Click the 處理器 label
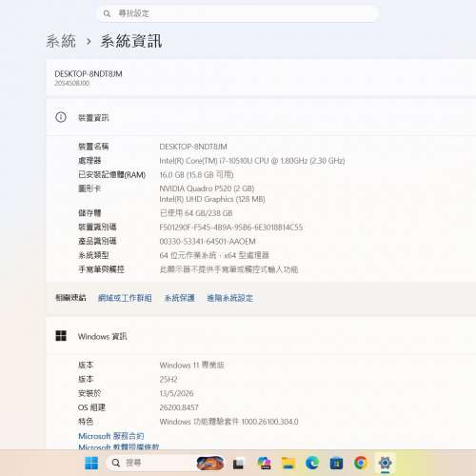This screenshot has width=476, height=476. tap(89, 161)
